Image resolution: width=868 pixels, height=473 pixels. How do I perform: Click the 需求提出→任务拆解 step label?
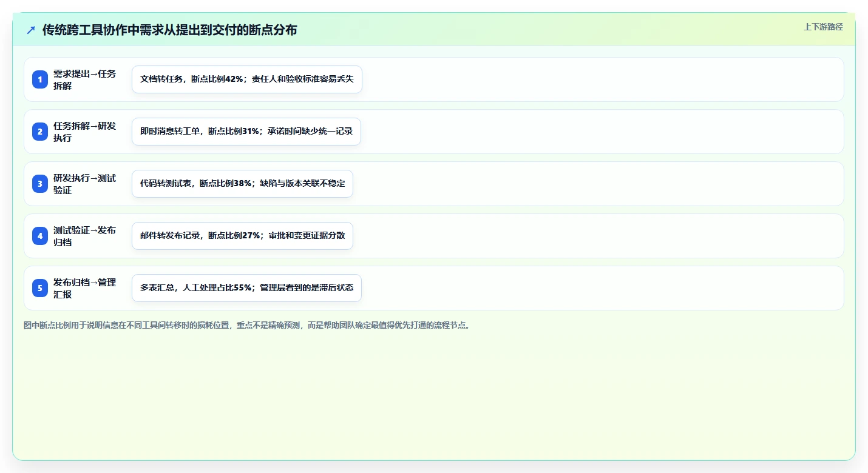[x=84, y=79]
